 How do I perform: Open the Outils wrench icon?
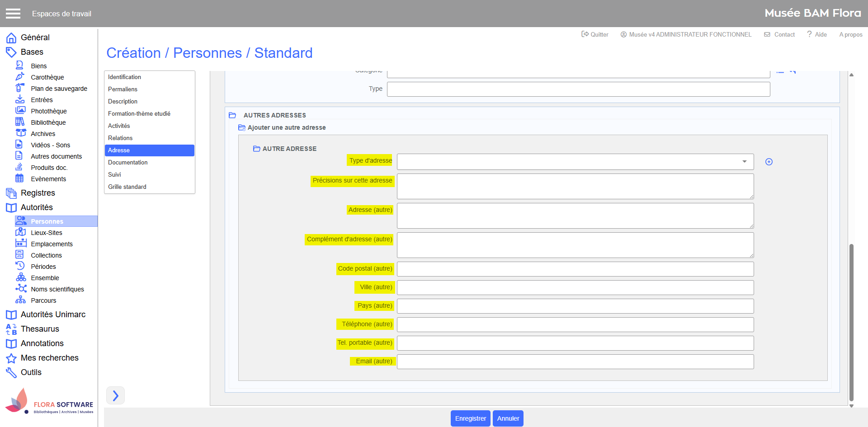tap(11, 372)
